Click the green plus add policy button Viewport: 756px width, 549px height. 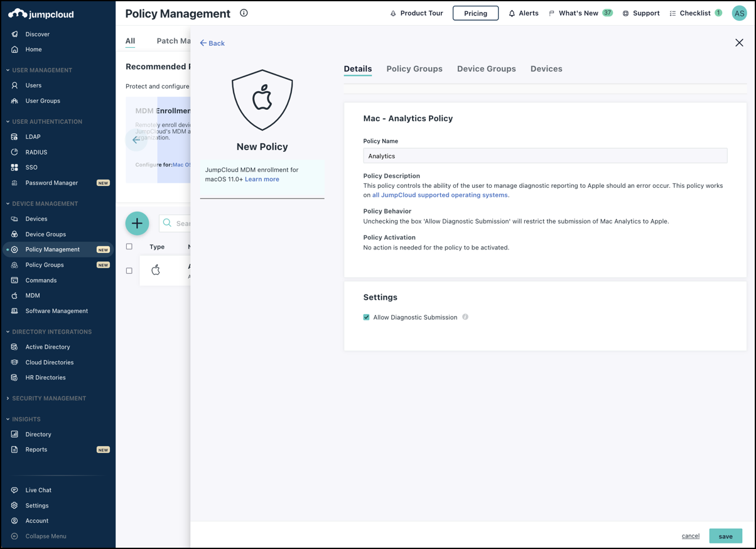click(x=137, y=223)
